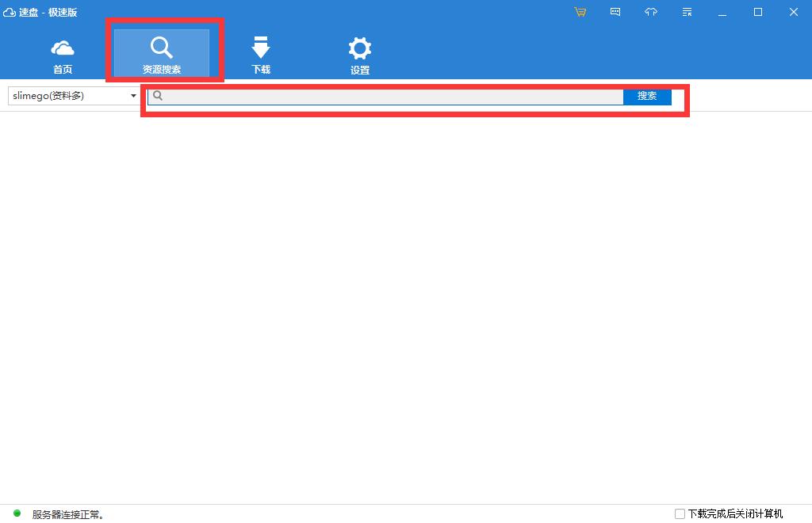Expand the slimego(资料多) source dropdown
The width and height of the screenshot is (812, 523).
click(x=133, y=96)
